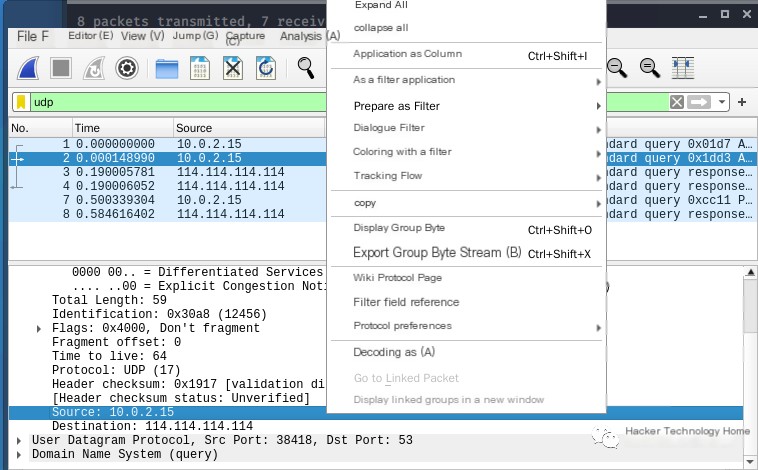The width and height of the screenshot is (758, 470).
Task: Open the Jump (G) menu
Action: pos(195,36)
